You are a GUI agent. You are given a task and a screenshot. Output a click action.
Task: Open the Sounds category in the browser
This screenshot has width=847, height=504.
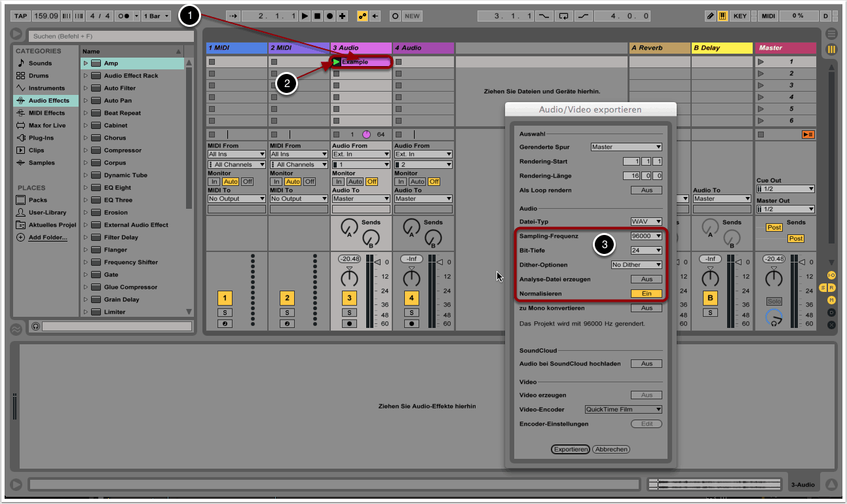point(40,63)
